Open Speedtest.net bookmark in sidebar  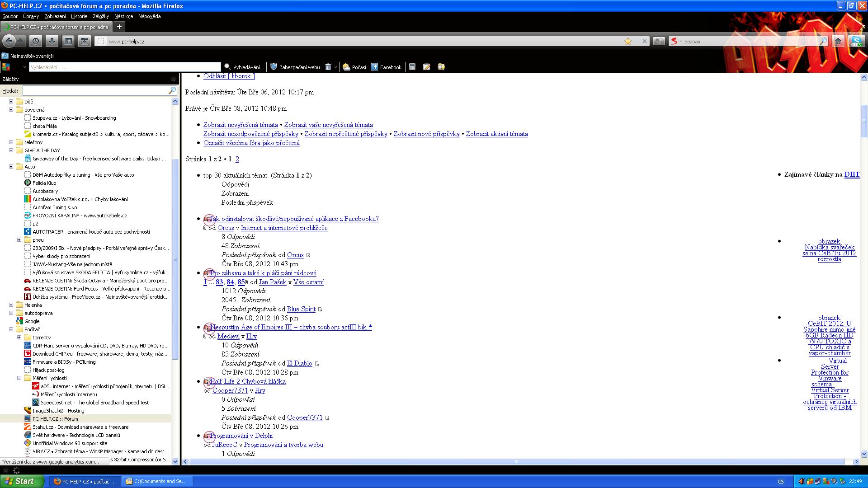(x=94, y=403)
